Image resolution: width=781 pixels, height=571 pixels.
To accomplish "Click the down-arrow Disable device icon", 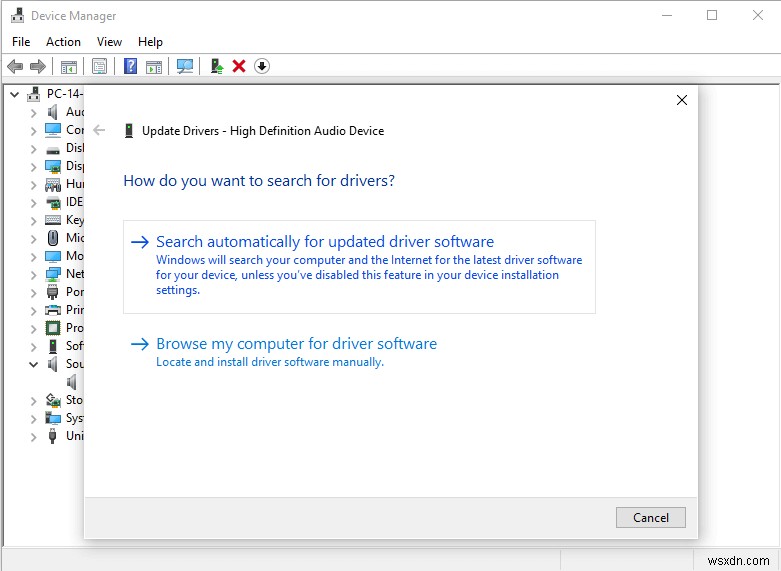I will (262, 66).
